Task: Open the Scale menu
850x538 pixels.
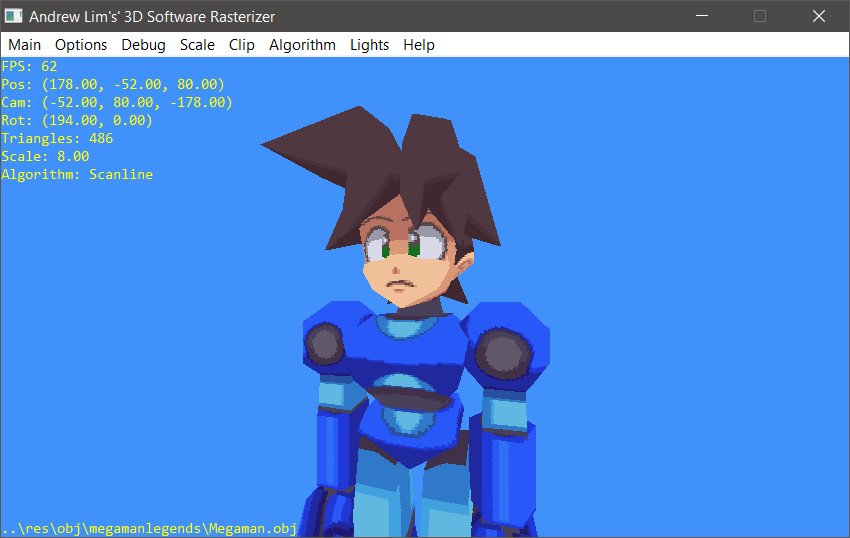Action: pos(197,45)
